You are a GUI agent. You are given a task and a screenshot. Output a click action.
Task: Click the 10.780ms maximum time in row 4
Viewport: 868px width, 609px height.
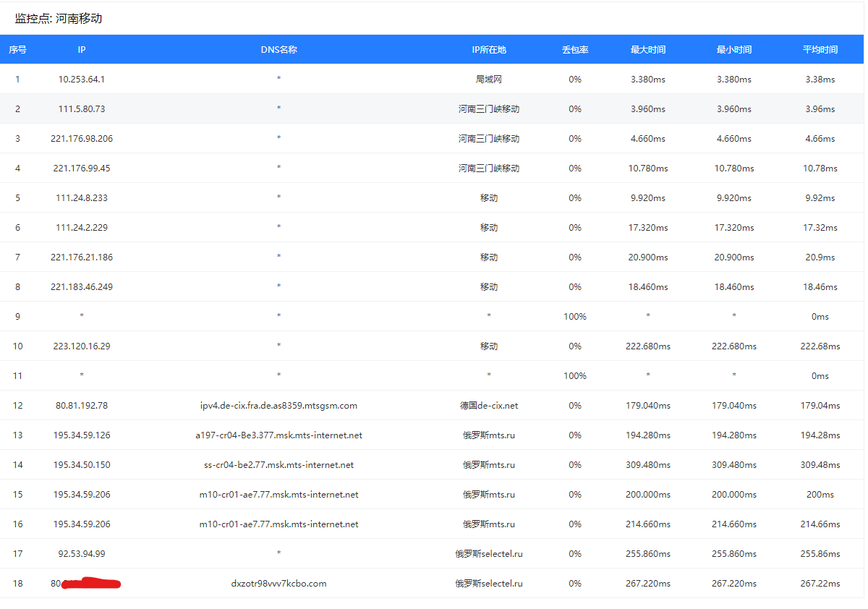pos(648,169)
